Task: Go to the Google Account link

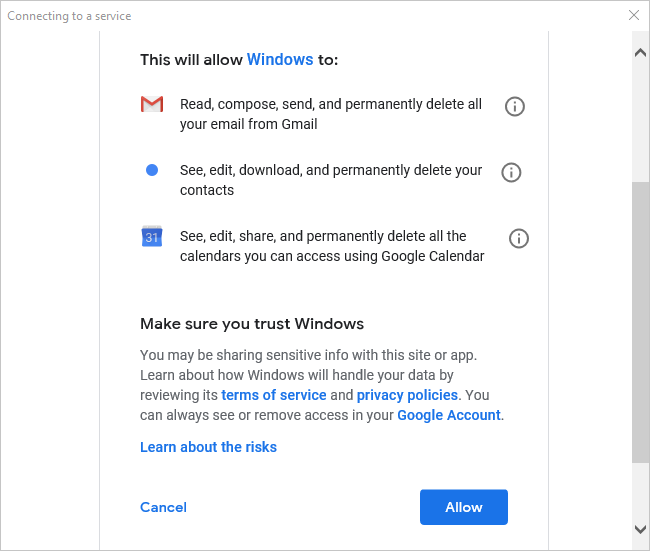Action: point(449,414)
